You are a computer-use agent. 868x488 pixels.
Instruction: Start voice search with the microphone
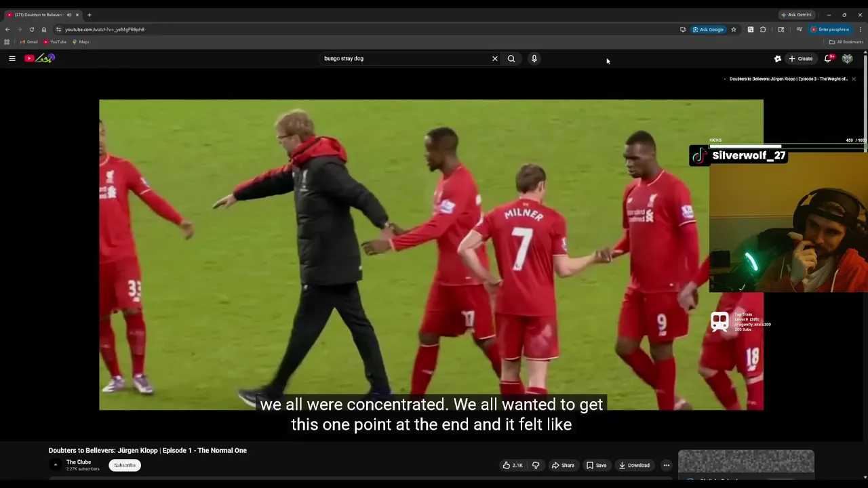pos(534,58)
